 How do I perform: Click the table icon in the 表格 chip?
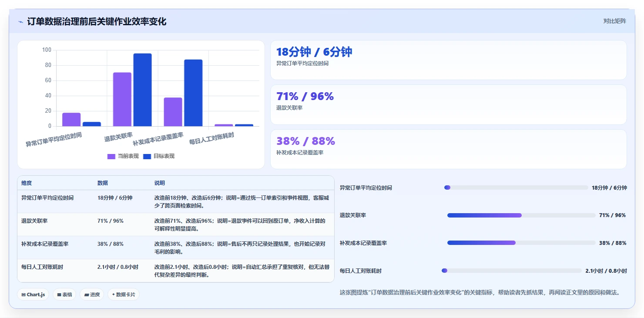click(59, 295)
